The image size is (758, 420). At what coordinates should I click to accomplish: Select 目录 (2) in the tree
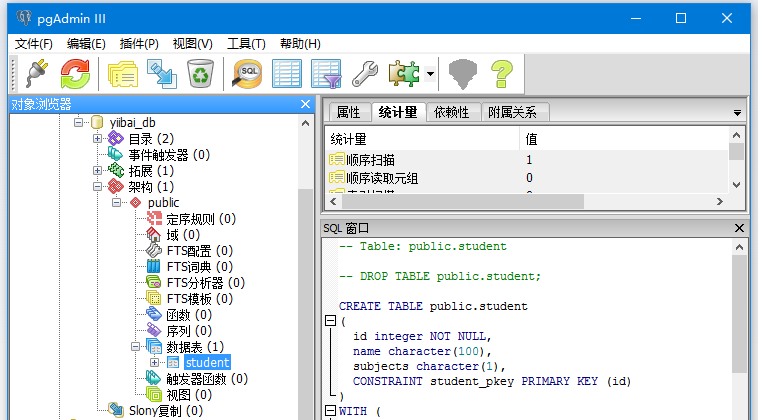[x=151, y=139]
